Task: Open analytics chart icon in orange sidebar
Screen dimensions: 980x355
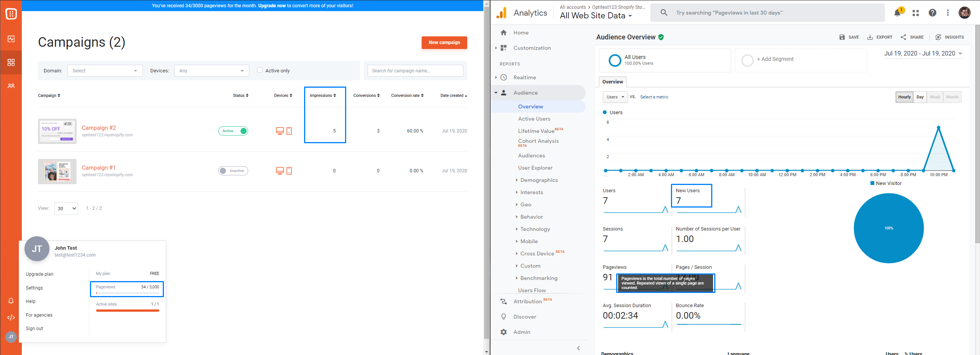Action: coord(11,39)
